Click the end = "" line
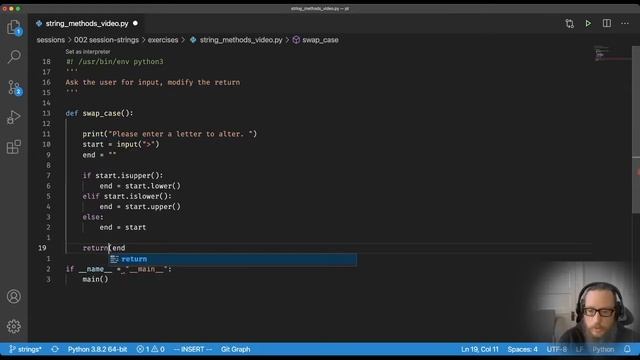Viewport: 640px width, 360px height. pos(99,155)
